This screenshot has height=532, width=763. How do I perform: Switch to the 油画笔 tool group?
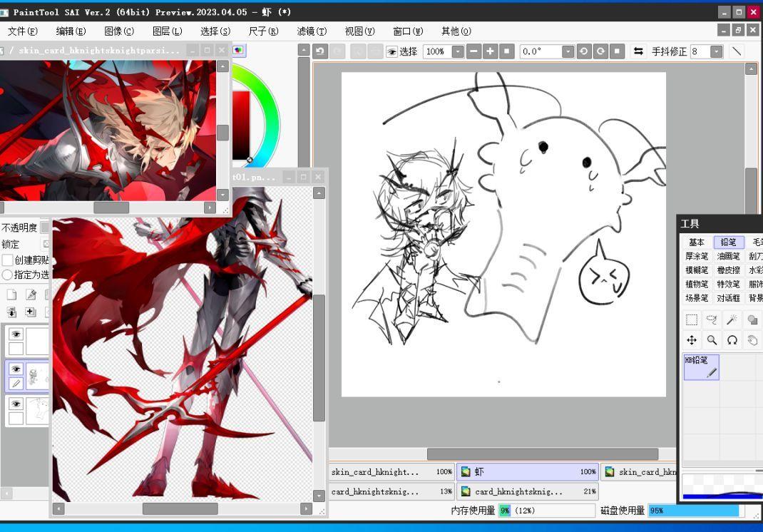729,256
